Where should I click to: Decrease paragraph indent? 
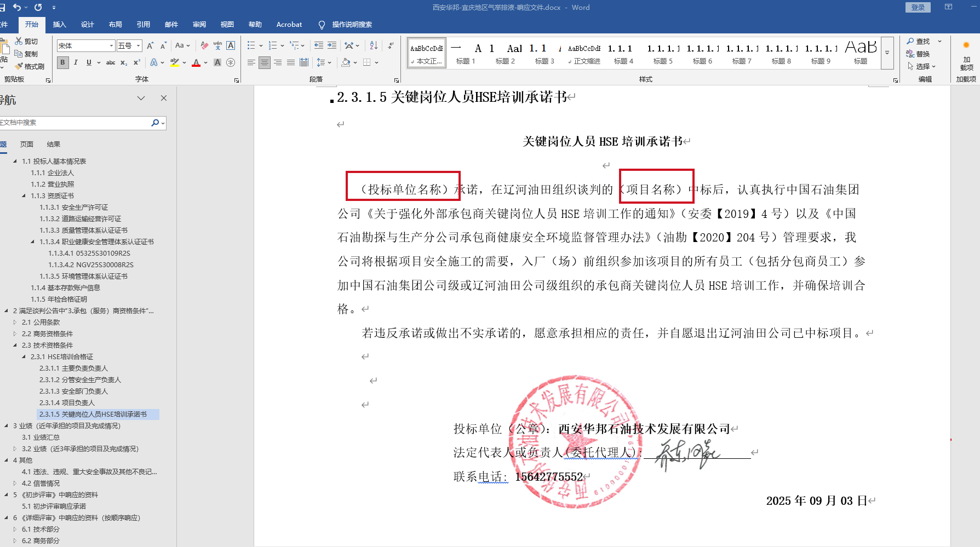(319, 45)
